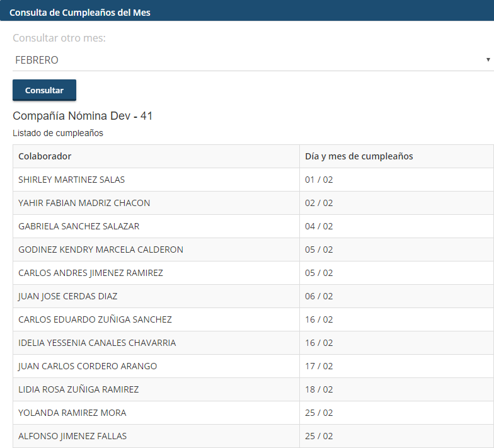Screen dimensions: 494x448
Task: Select the SHIRLEY MARTINEZ SALAS row
Action: pyautogui.click(x=71, y=180)
